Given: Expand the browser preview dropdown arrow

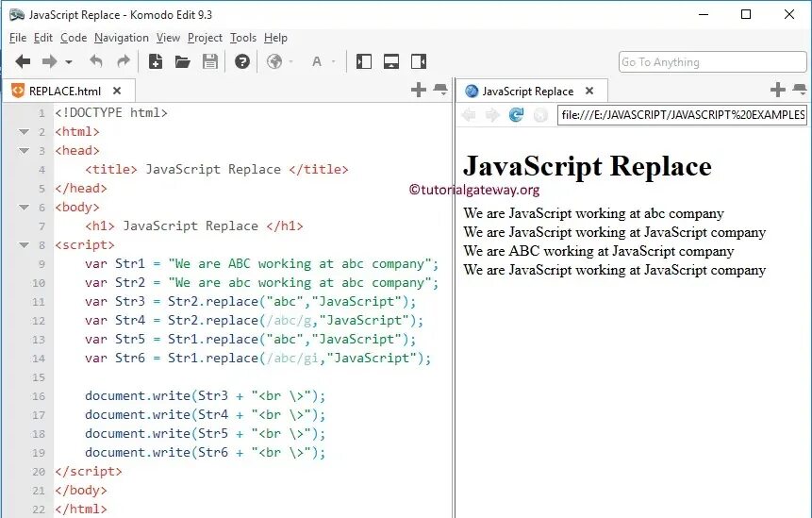Looking at the screenshot, I should click(291, 61).
